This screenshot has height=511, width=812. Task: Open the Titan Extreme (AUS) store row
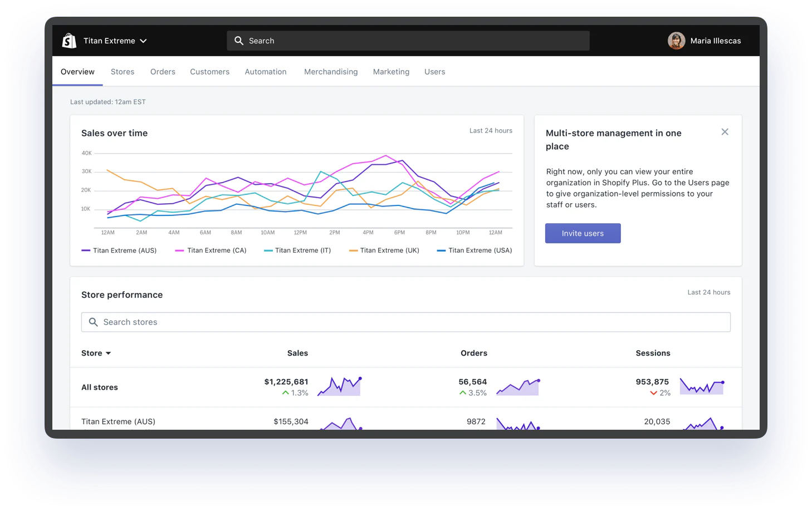point(118,421)
